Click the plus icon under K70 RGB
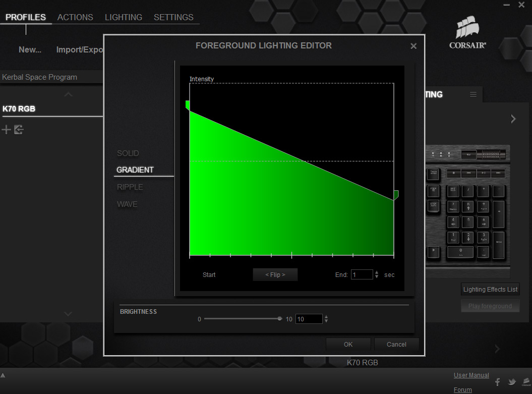The image size is (532, 394). 6,130
